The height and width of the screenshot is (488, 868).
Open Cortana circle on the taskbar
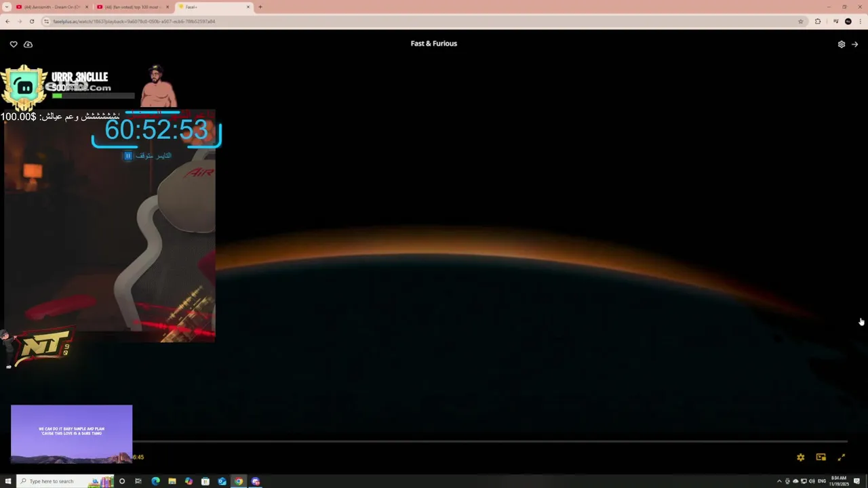click(122, 481)
